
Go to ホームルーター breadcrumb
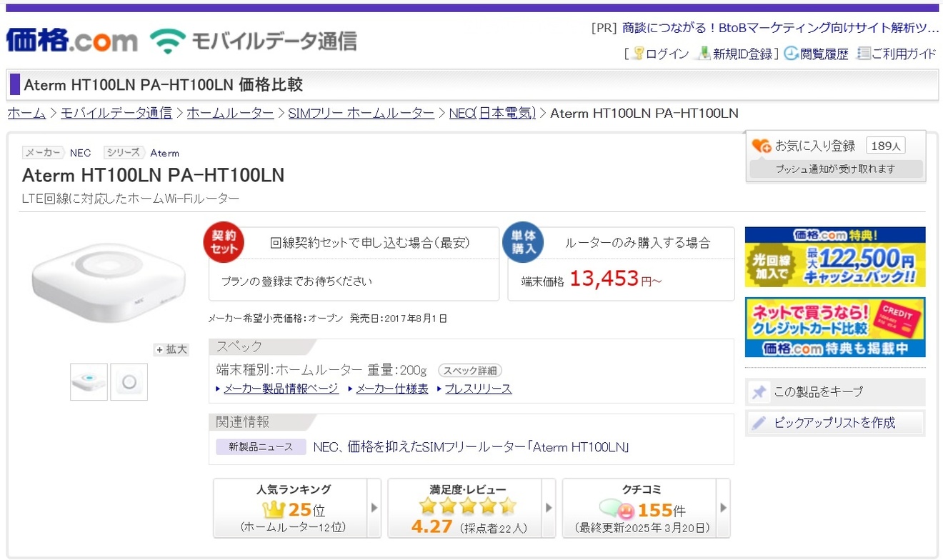click(230, 113)
